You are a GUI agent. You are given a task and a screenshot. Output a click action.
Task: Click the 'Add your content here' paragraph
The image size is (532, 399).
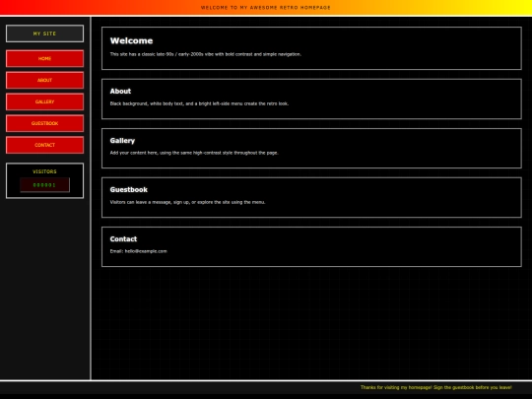point(194,153)
